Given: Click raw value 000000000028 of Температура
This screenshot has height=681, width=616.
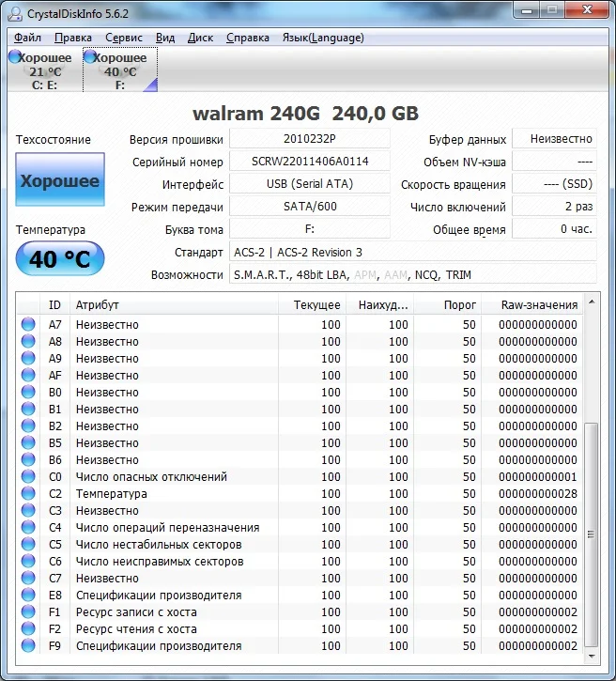Looking at the screenshot, I should (x=538, y=494).
